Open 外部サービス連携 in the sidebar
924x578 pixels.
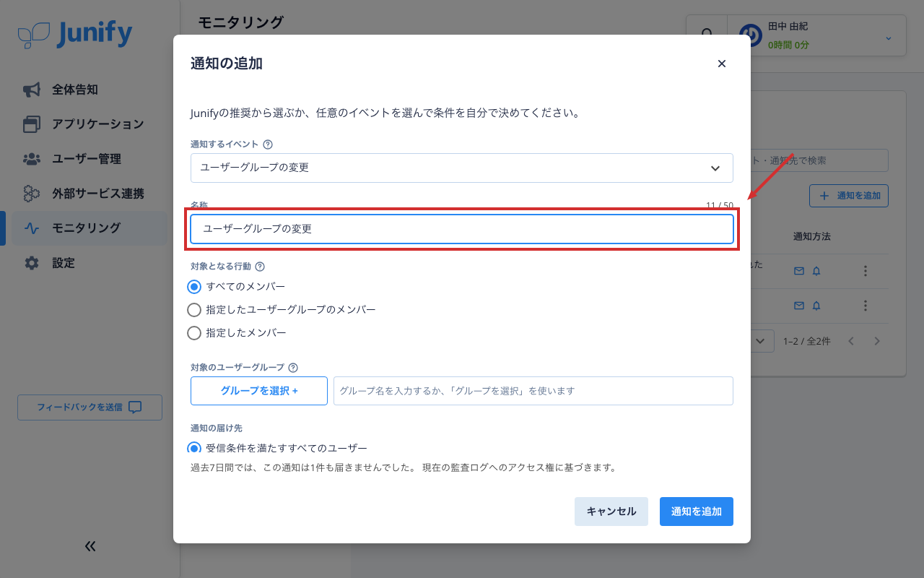point(90,194)
